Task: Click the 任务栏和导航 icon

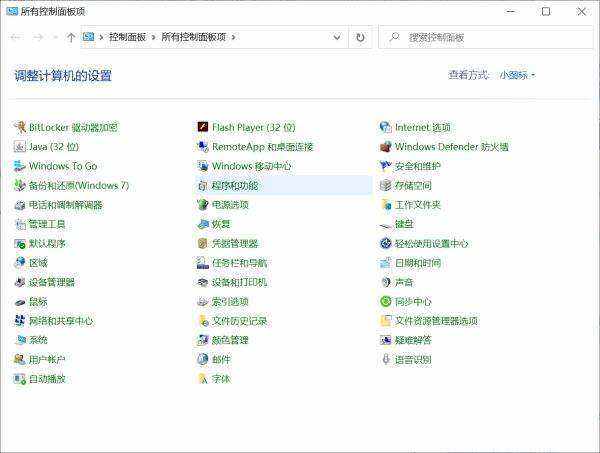Action: pos(202,263)
